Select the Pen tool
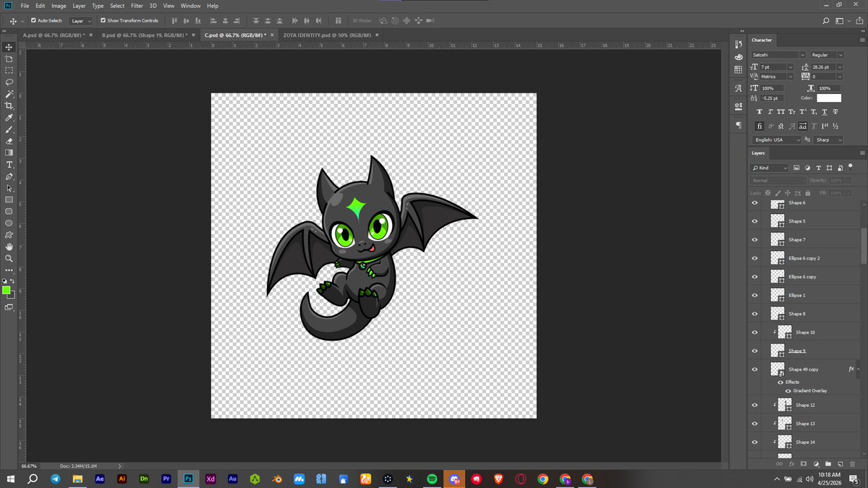The width and height of the screenshot is (868, 488). 9,176
